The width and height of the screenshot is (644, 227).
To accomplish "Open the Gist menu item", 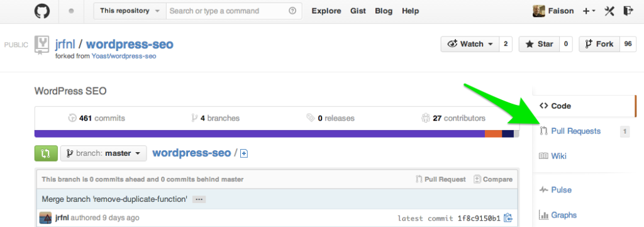I will point(358,11).
